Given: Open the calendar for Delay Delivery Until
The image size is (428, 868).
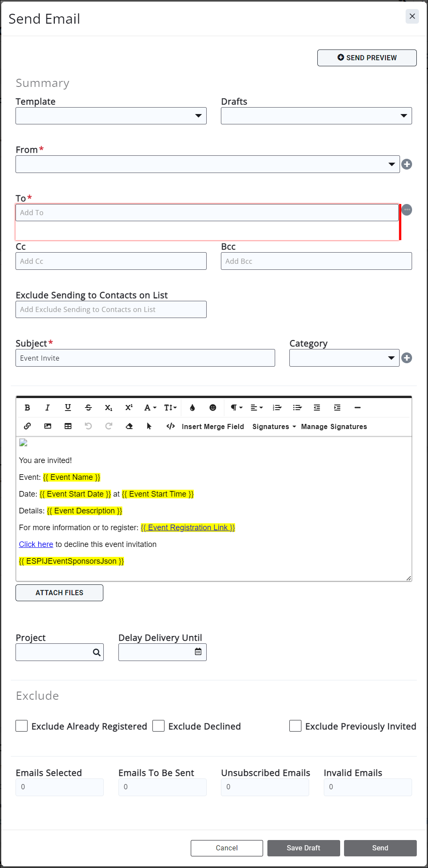Looking at the screenshot, I should tap(198, 652).
